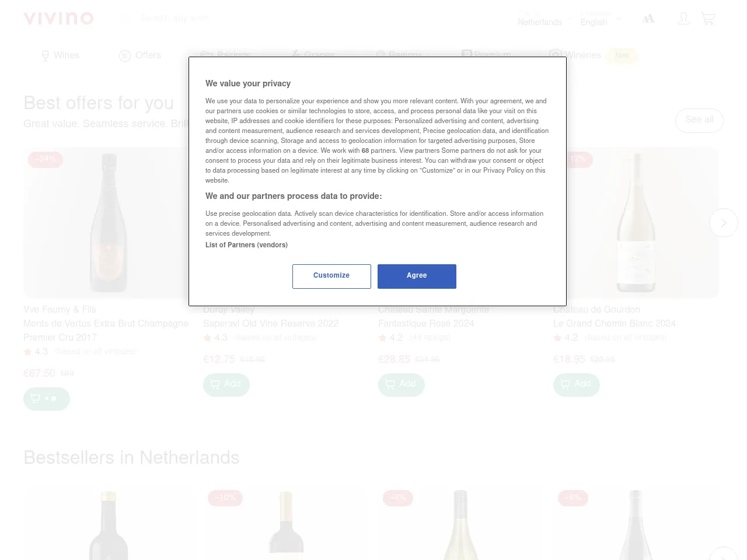
Task: Click the text size accessibility icon
Action: point(648,18)
